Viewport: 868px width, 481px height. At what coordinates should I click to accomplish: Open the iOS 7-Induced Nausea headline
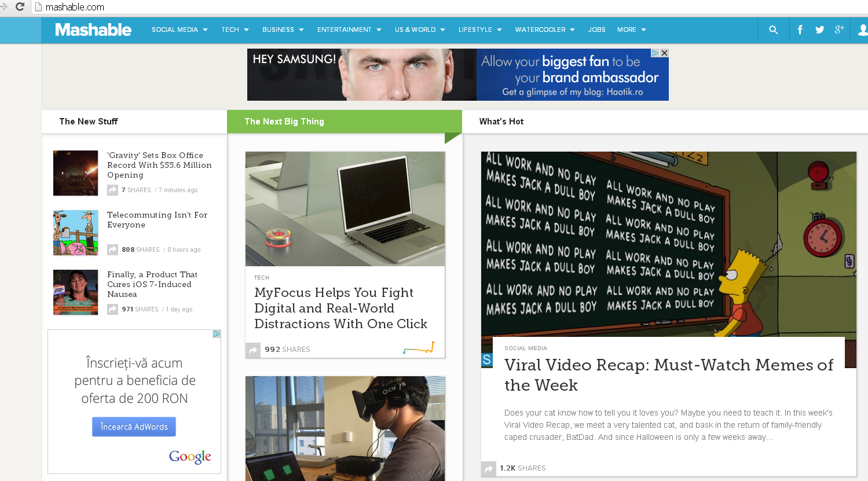[x=152, y=284]
